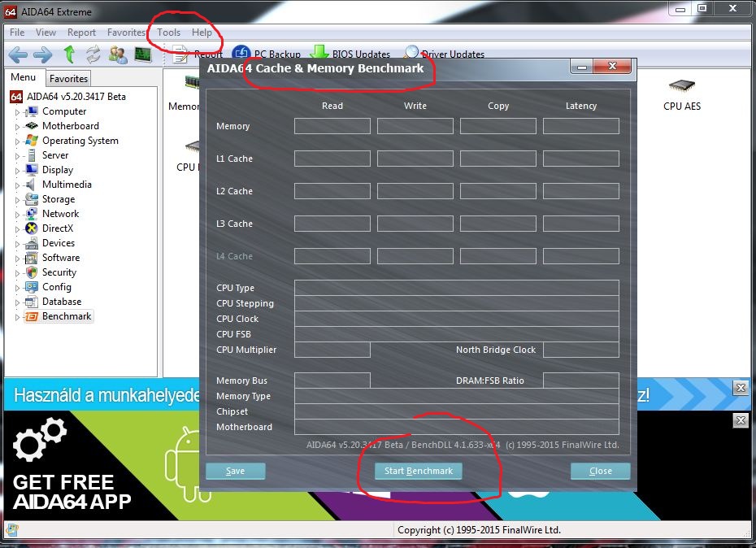Select Config in the tree
This screenshot has width=756, height=548.
point(57,287)
